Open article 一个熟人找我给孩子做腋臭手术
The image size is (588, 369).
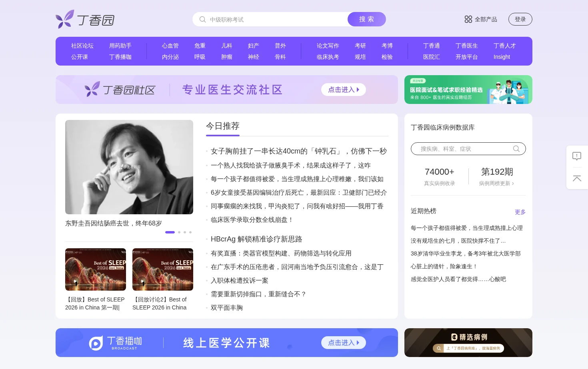[x=291, y=166]
